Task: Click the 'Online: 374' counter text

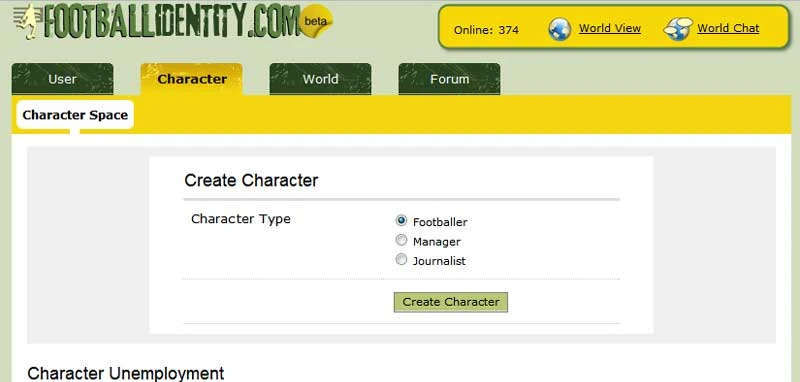Action: [486, 30]
